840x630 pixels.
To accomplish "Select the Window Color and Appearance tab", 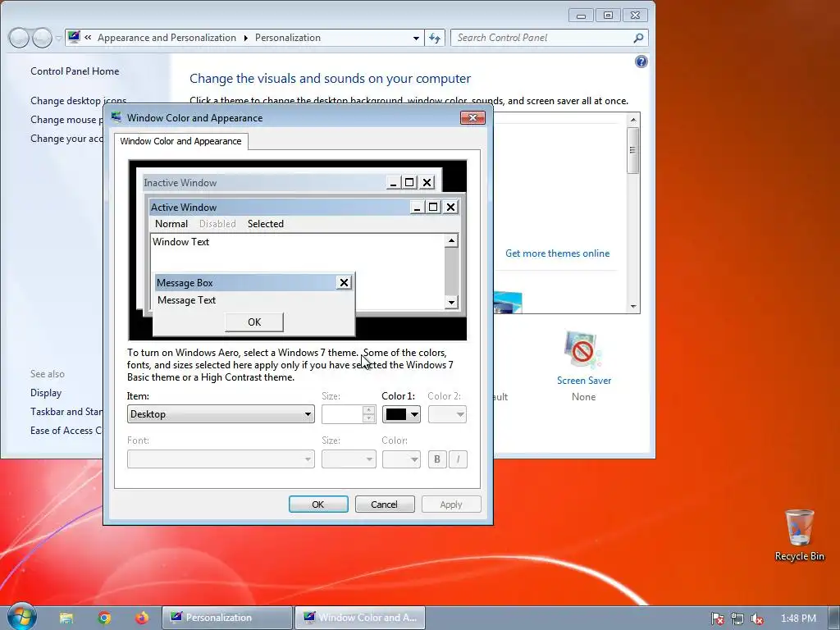I will click(180, 141).
